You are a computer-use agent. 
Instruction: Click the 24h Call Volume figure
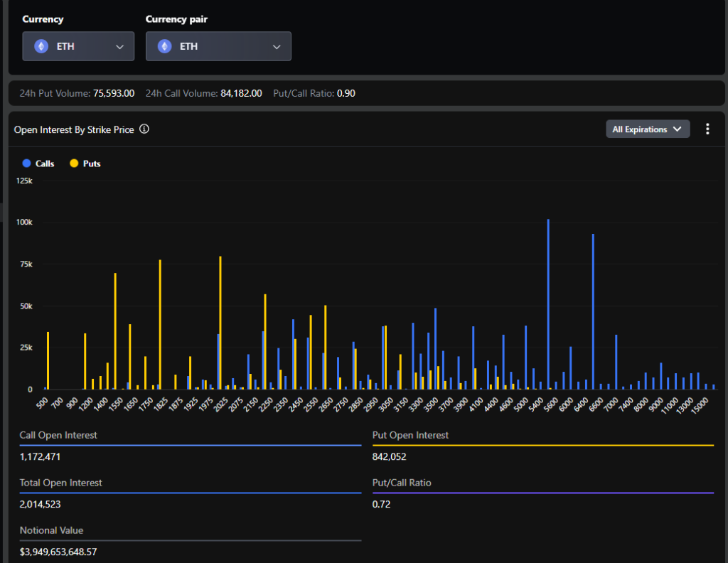click(x=241, y=93)
